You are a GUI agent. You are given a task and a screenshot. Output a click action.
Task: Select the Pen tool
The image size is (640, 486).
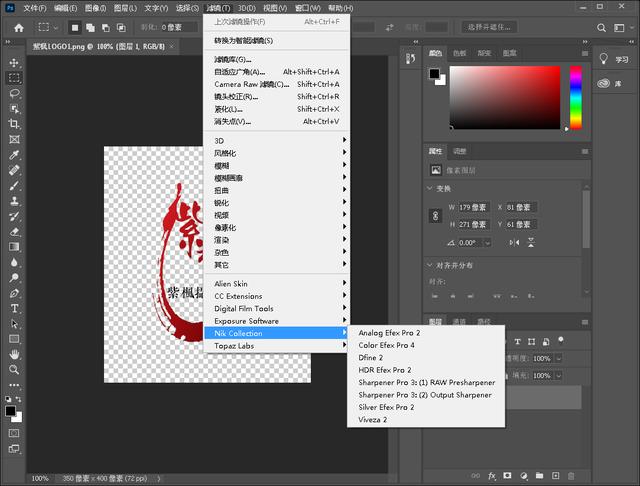point(14,293)
